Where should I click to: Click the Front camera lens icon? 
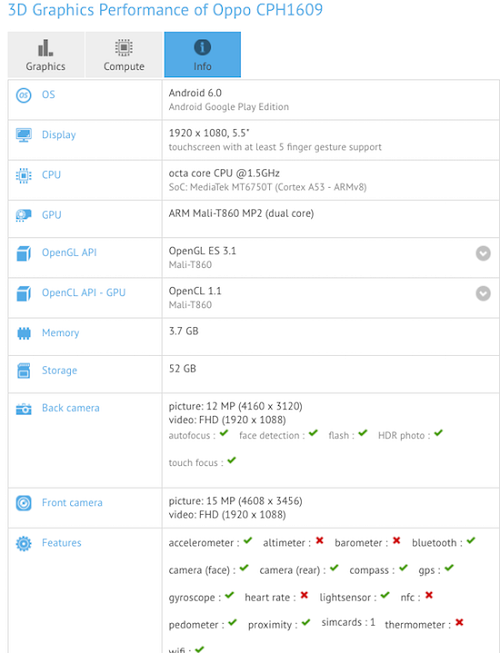pyautogui.click(x=24, y=503)
